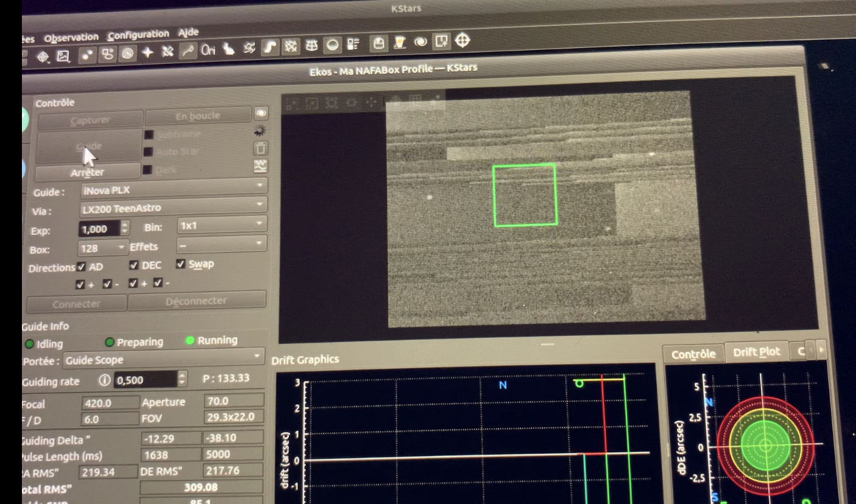
Task: Uncheck the AD direction checkbox
Action: pyautogui.click(x=81, y=267)
